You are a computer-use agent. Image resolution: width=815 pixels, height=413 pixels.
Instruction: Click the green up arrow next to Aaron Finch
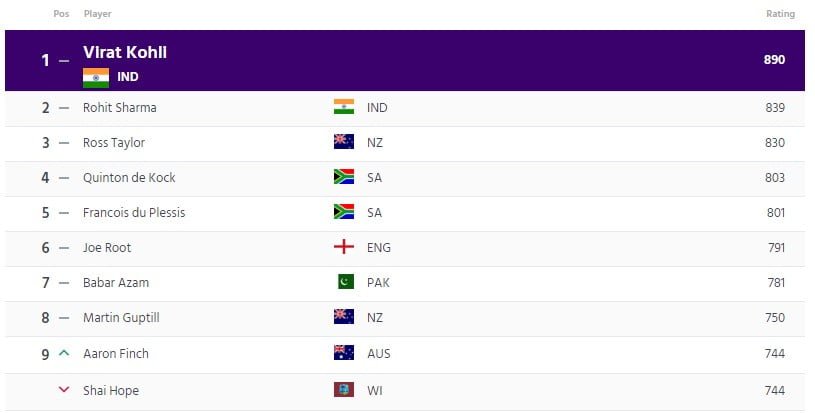click(x=64, y=353)
